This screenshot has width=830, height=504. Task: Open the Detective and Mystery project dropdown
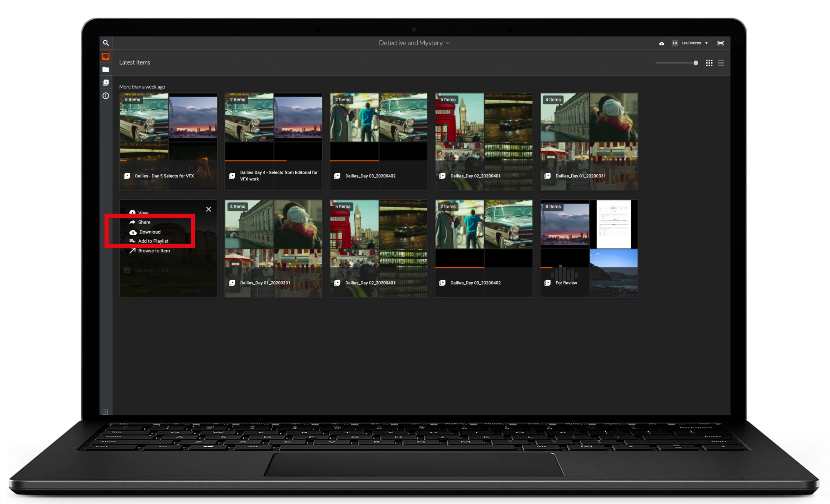[414, 43]
